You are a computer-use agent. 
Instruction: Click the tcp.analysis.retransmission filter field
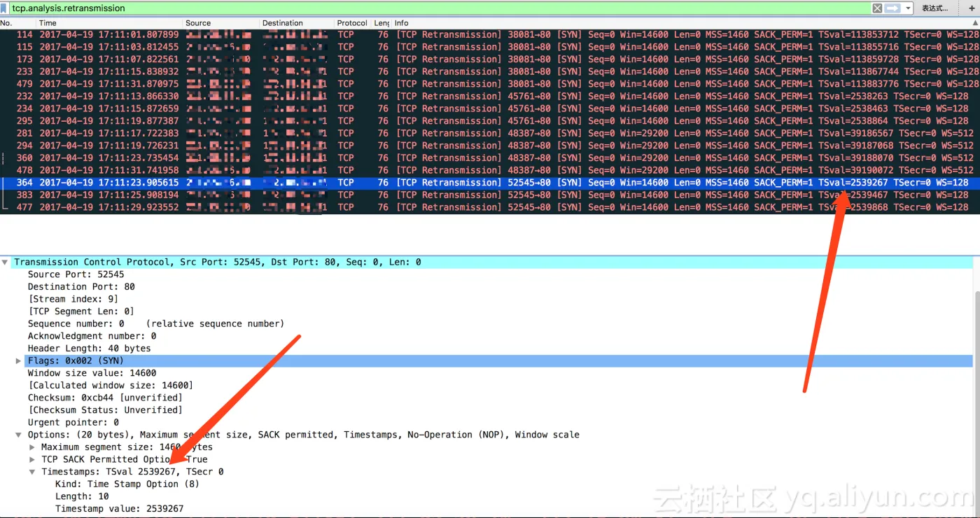click(x=440, y=8)
